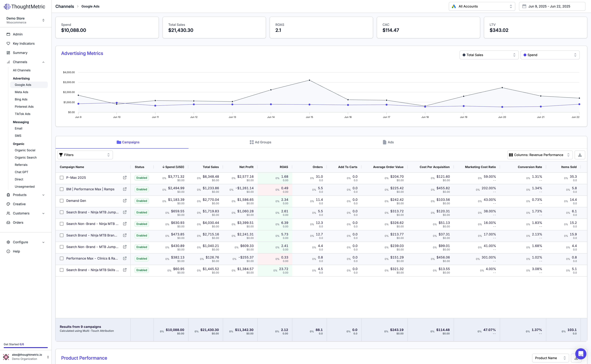Click the campaigns table download icon
591x364 pixels.
click(580, 155)
